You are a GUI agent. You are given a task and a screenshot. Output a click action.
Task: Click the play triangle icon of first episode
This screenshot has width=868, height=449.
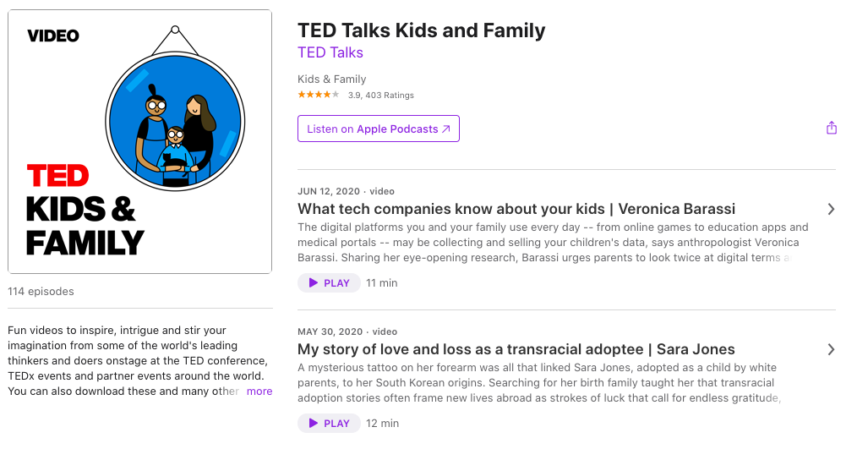pos(313,283)
